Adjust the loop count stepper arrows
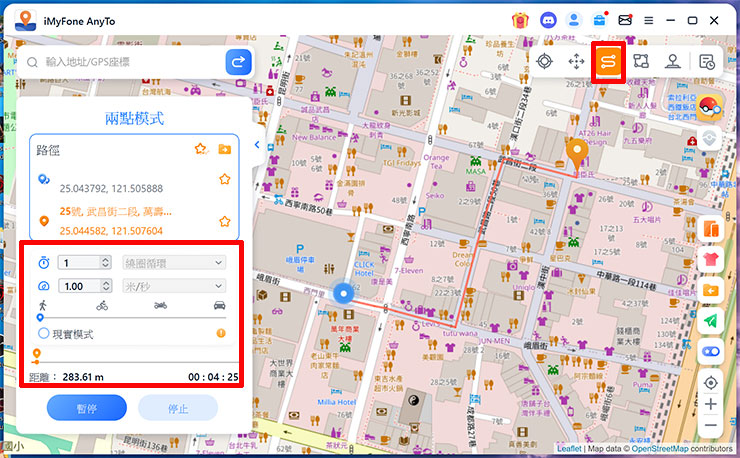Screen dimensions: 740x458 [106, 263]
